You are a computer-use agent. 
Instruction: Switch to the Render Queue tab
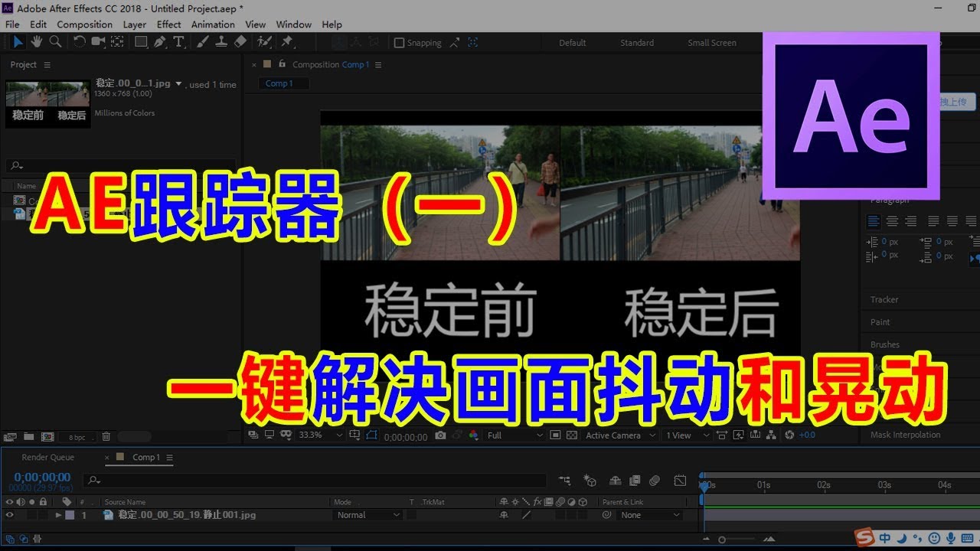[48, 457]
